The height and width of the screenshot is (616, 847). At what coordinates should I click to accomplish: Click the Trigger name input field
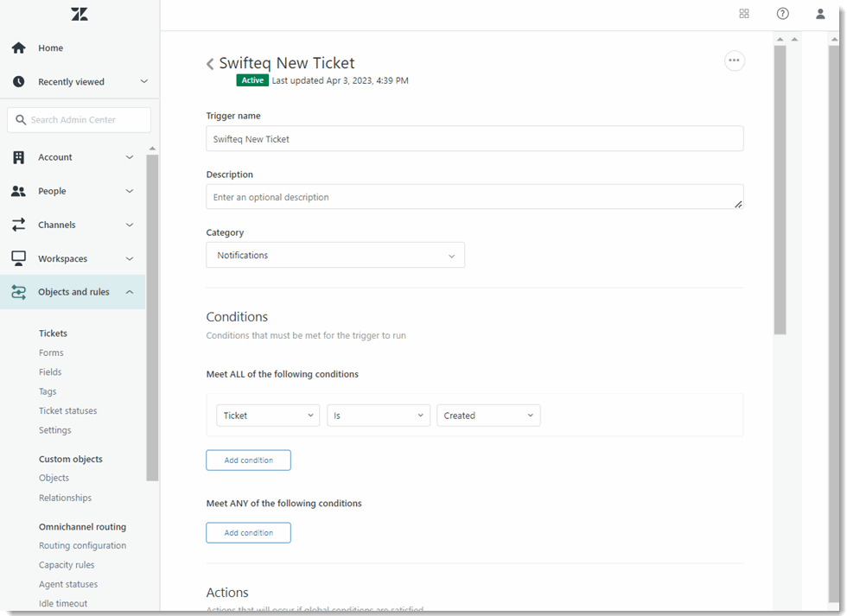point(474,139)
